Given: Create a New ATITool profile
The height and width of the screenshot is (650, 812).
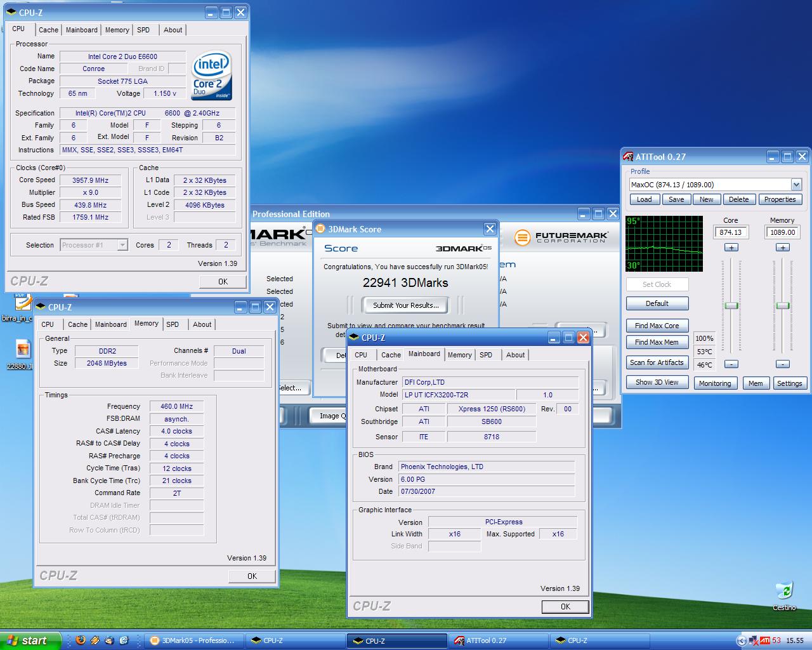Looking at the screenshot, I should (706, 199).
